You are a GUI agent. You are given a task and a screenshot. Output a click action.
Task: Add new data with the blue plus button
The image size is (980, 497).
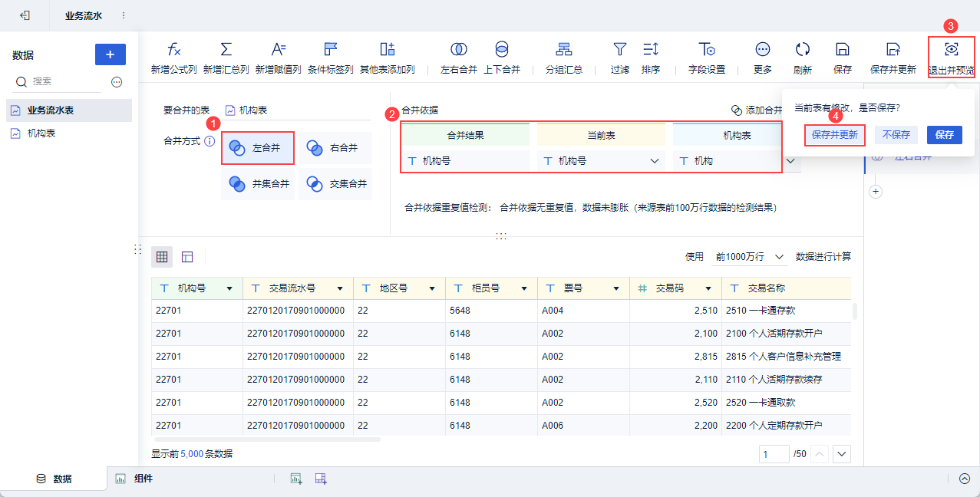pos(111,54)
